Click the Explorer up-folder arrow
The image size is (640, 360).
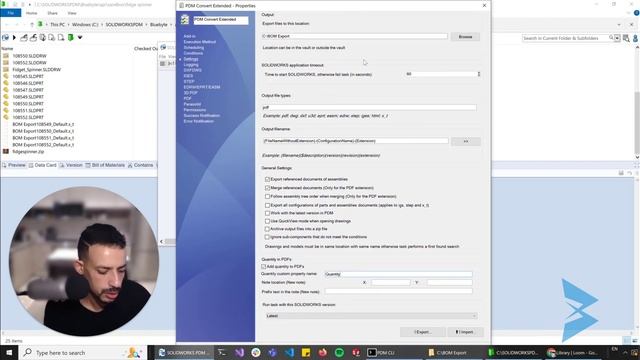pos(32,24)
